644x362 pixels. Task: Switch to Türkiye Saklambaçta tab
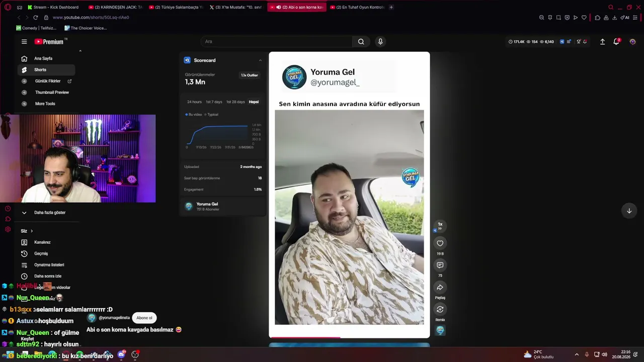point(176,7)
